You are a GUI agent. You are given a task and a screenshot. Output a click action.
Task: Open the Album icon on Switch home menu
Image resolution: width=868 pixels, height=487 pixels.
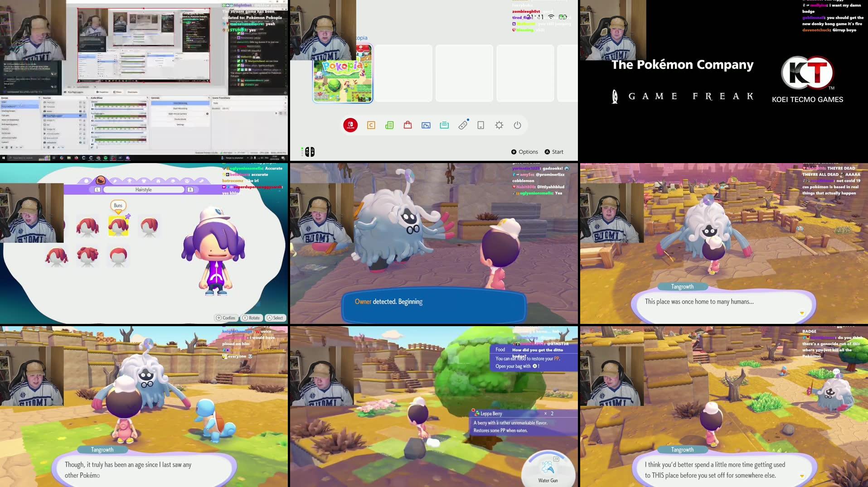[x=426, y=125]
